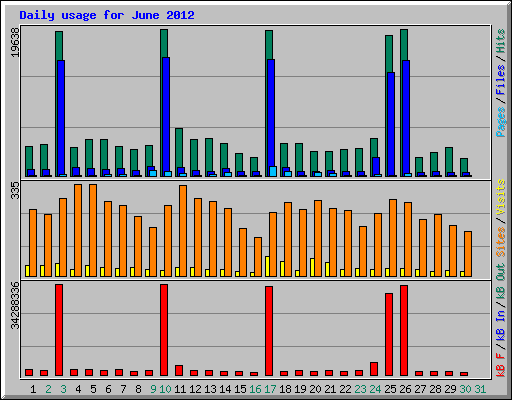Select the red kB bar for day 17

269,331
